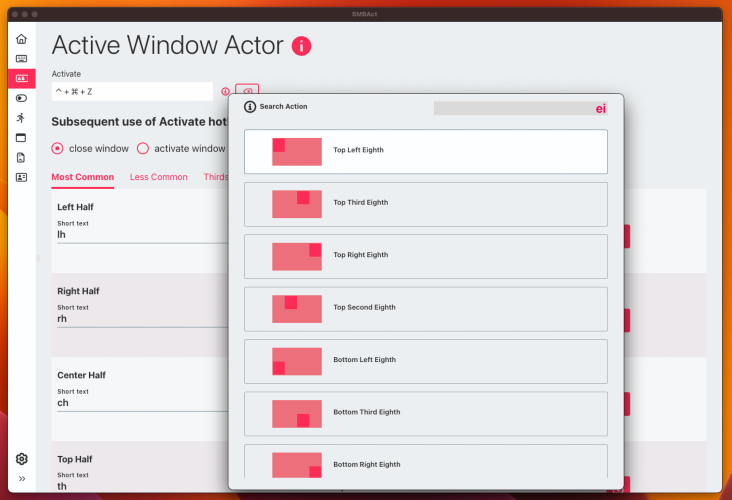Screen dimensions: 732x500
Task: Click the Search Action label
Action: click(x=283, y=106)
